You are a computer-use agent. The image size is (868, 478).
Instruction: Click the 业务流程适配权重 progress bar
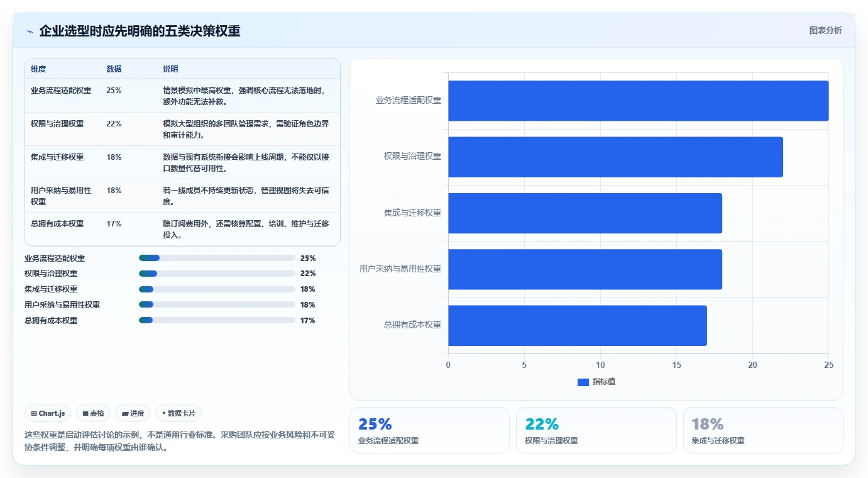[217, 258]
